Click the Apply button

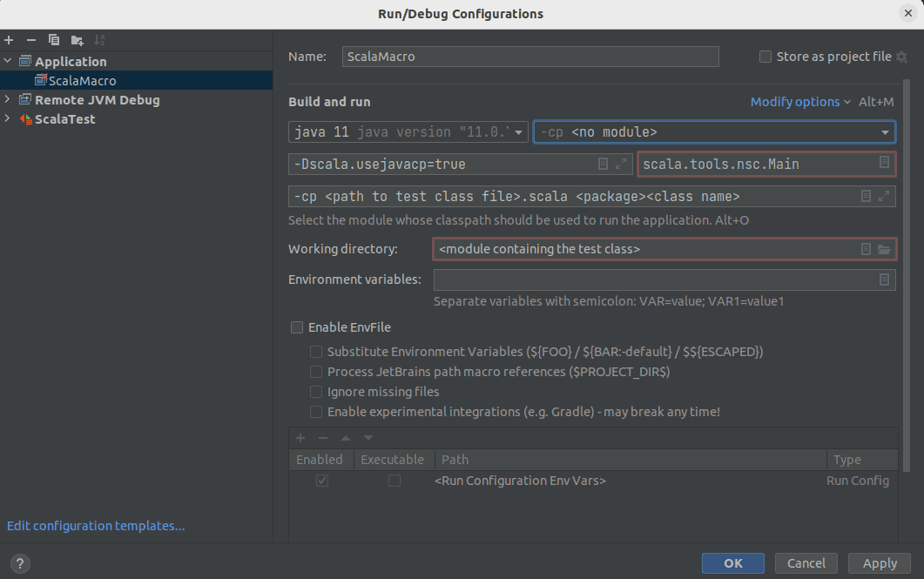tap(880, 563)
